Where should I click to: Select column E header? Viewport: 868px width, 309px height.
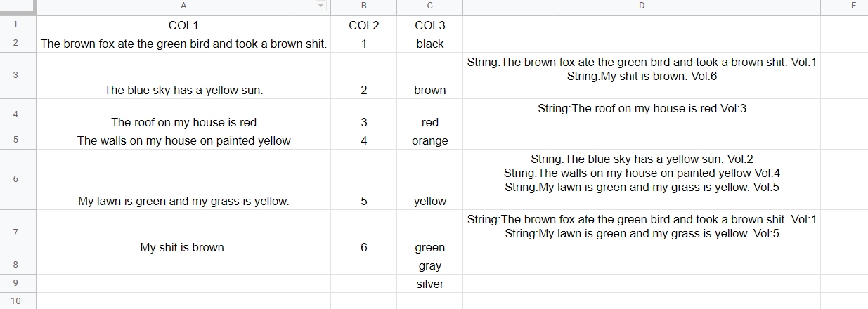click(844, 6)
